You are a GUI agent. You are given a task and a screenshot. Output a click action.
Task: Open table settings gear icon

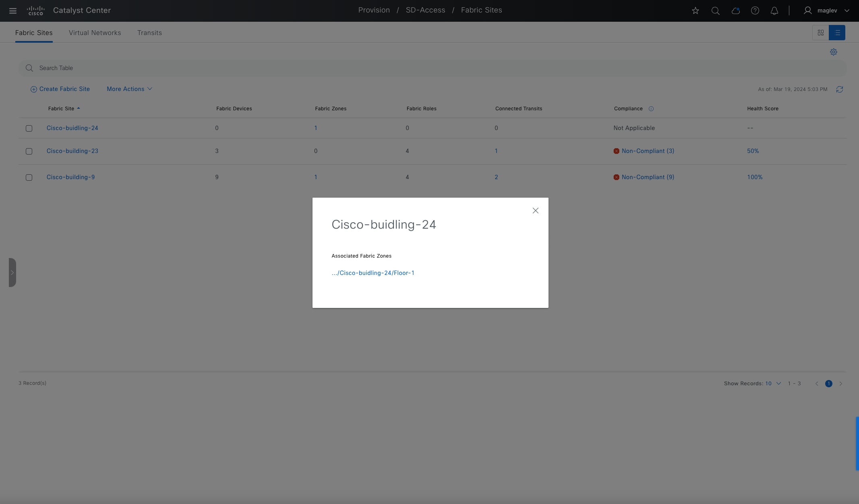coord(834,52)
